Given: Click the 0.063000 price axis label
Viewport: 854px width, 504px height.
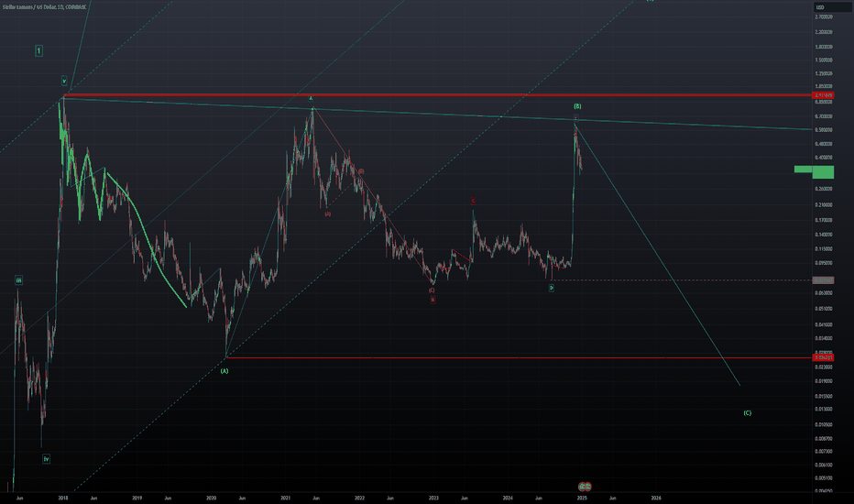Looking at the screenshot, I should tap(824, 293).
